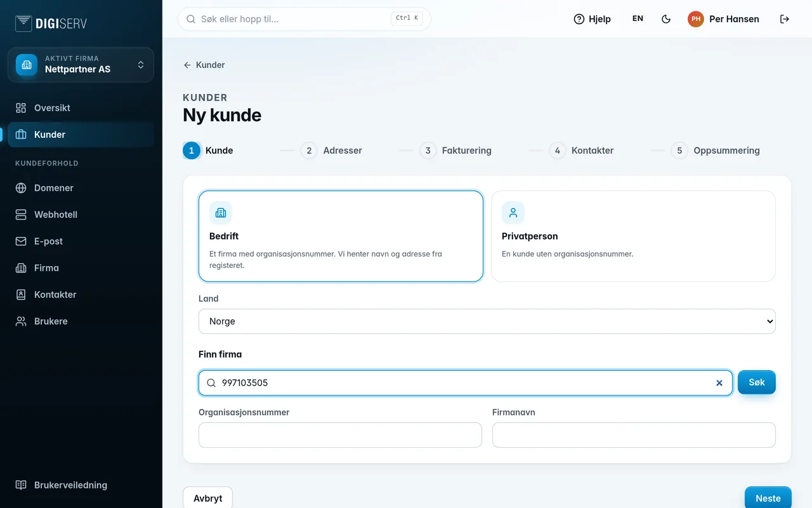This screenshot has height=508, width=812.
Task: Clear the Finn firma search field
Action: click(719, 383)
